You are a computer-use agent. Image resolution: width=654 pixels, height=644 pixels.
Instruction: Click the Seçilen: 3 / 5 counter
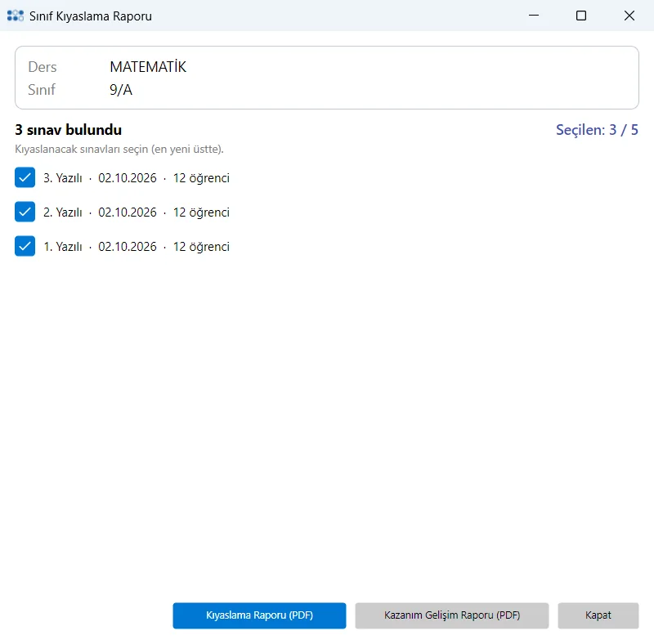[597, 130]
